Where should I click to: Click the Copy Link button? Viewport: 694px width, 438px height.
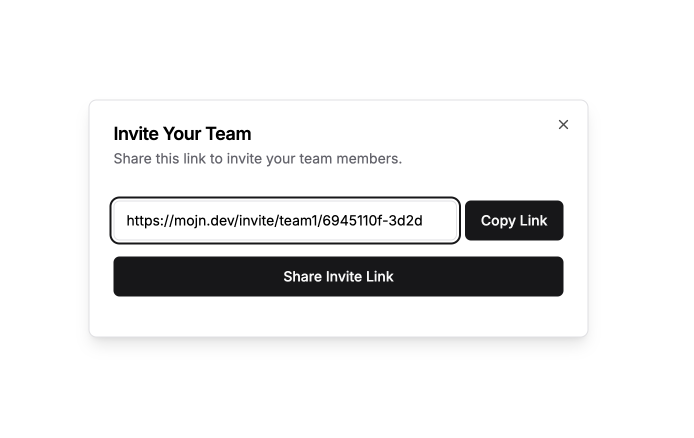(514, 220)
